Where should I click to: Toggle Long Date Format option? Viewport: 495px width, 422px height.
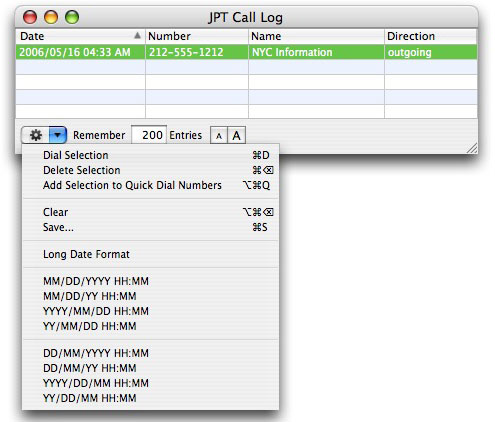(x=150, y=254)
